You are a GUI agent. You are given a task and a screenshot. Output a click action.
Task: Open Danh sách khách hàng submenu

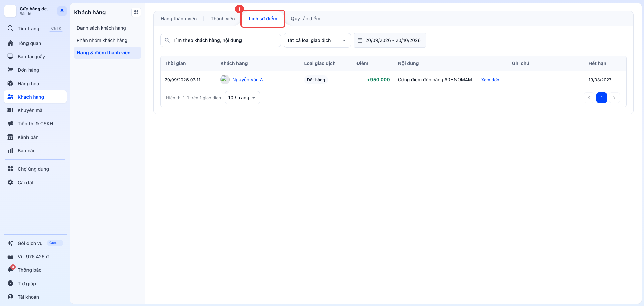point(101,28)
